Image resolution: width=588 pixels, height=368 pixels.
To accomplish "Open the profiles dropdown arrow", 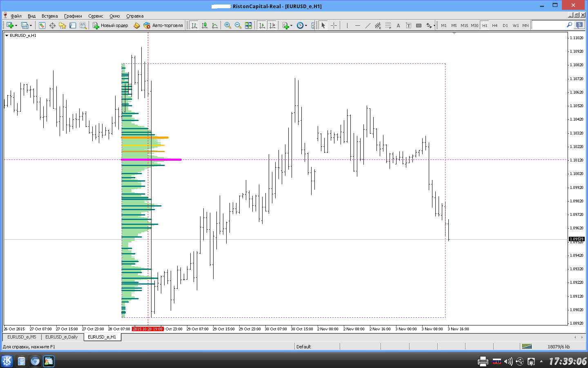I will [x=31, y=26].
